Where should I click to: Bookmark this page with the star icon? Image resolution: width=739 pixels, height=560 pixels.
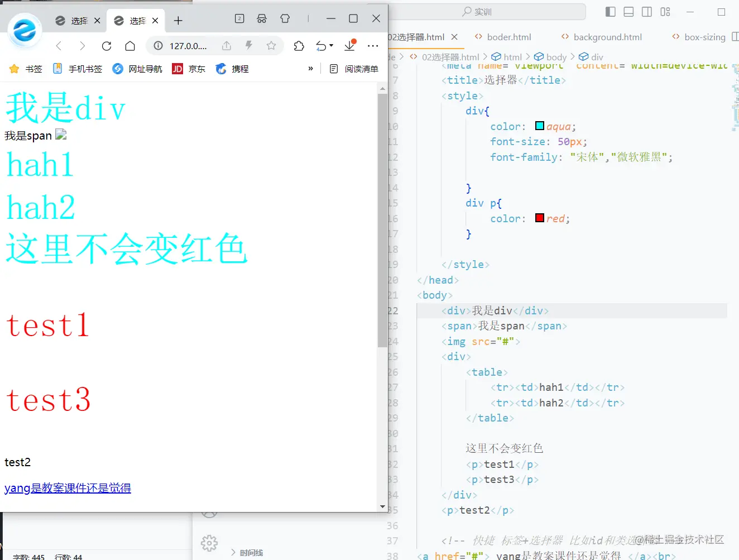point(271,46)
